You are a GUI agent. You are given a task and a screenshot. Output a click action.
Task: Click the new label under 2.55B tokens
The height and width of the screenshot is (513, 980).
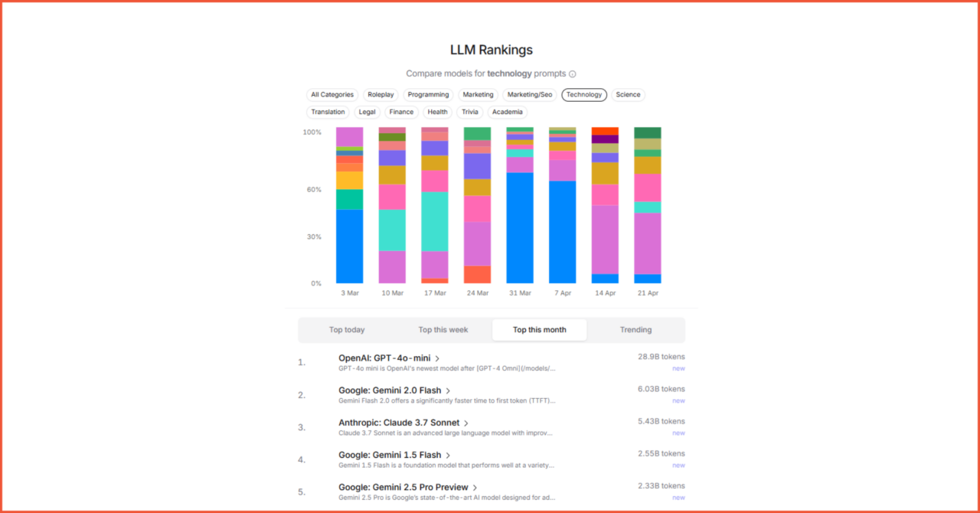[678, 465]
